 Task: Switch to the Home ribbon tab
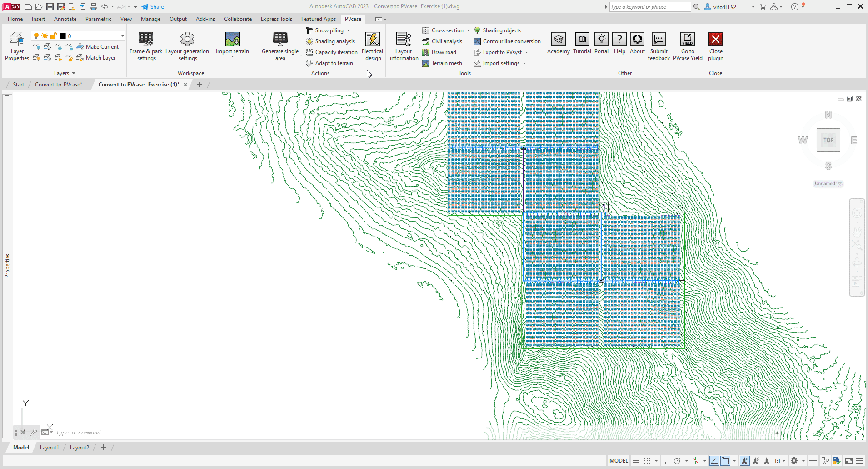[15, 19]
